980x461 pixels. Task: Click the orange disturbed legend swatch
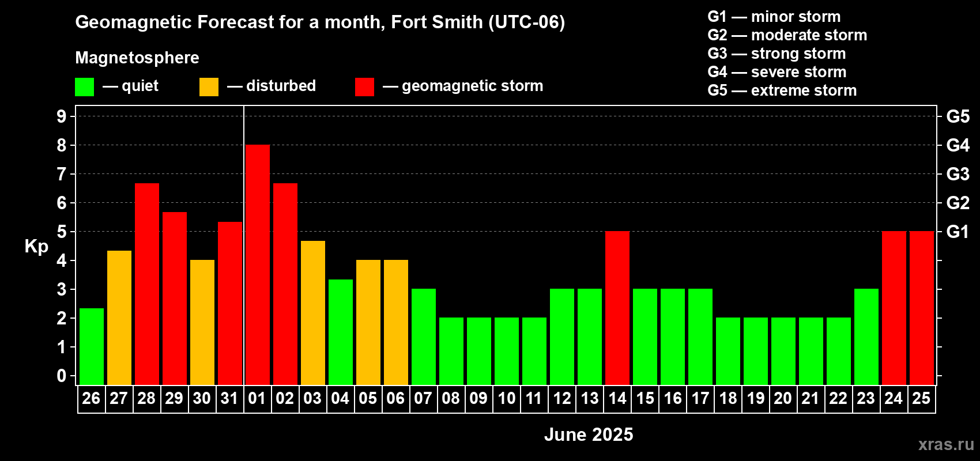point(209,87)
